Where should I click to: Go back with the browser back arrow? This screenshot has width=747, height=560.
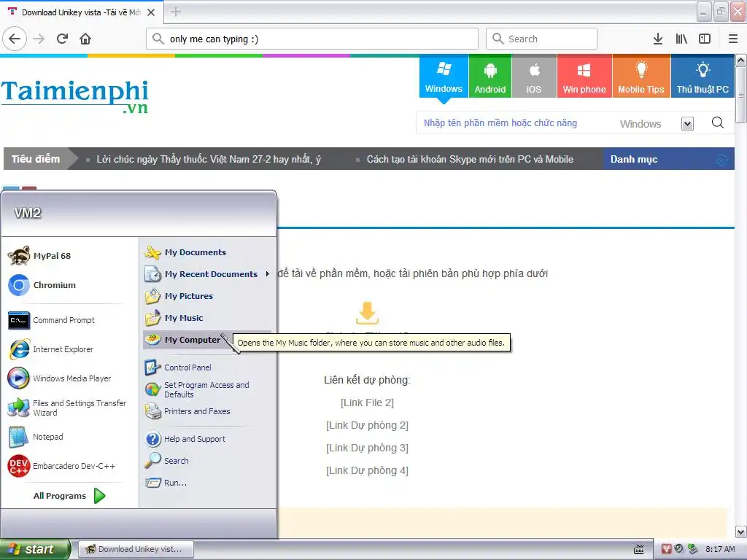15,39
